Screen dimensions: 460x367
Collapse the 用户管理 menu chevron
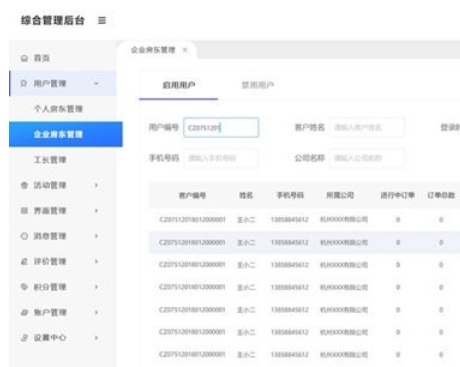pyautogui.click(x=96, y=83)
